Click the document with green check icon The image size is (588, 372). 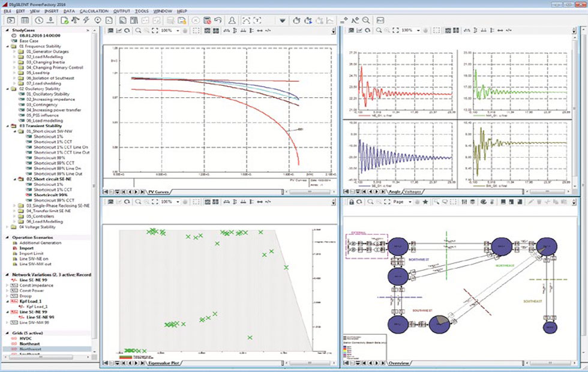pyautogui.click(x=64, y=20)
